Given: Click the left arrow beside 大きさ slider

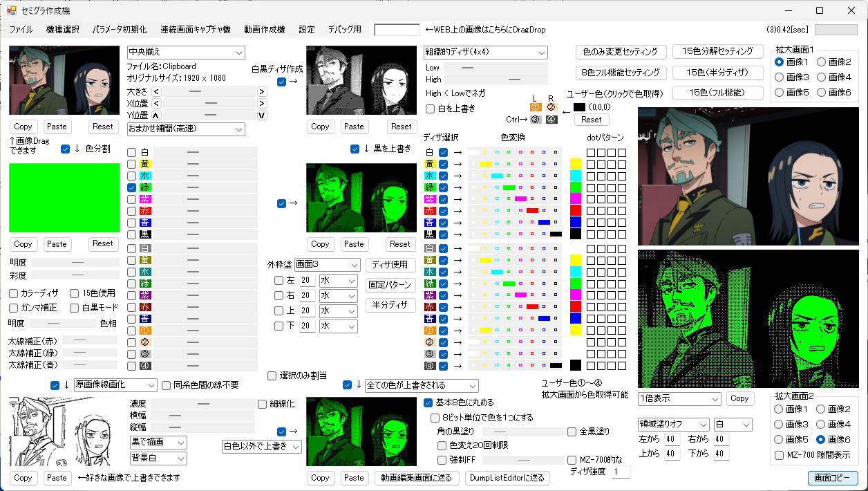Looking at the screenshot, I should click(x=156, y=91).
